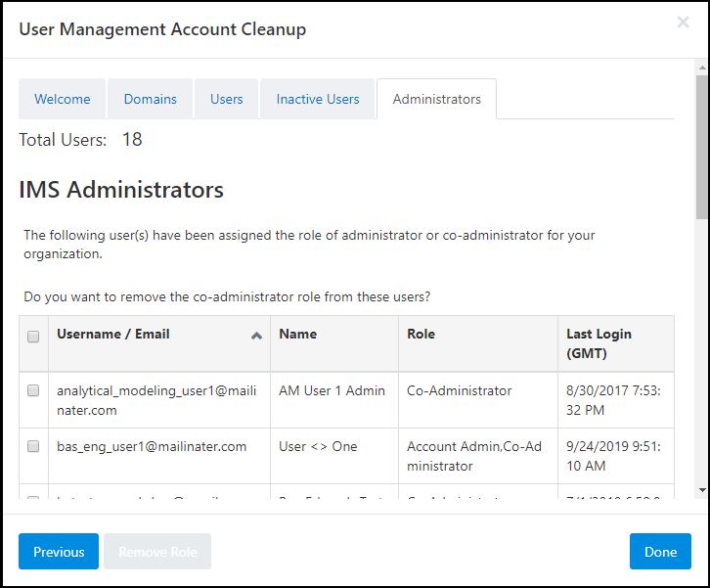Click the scrollbar down arrow
Viewport: 710px width, 588px height.
pyautogui.click(x=702, y=490)
